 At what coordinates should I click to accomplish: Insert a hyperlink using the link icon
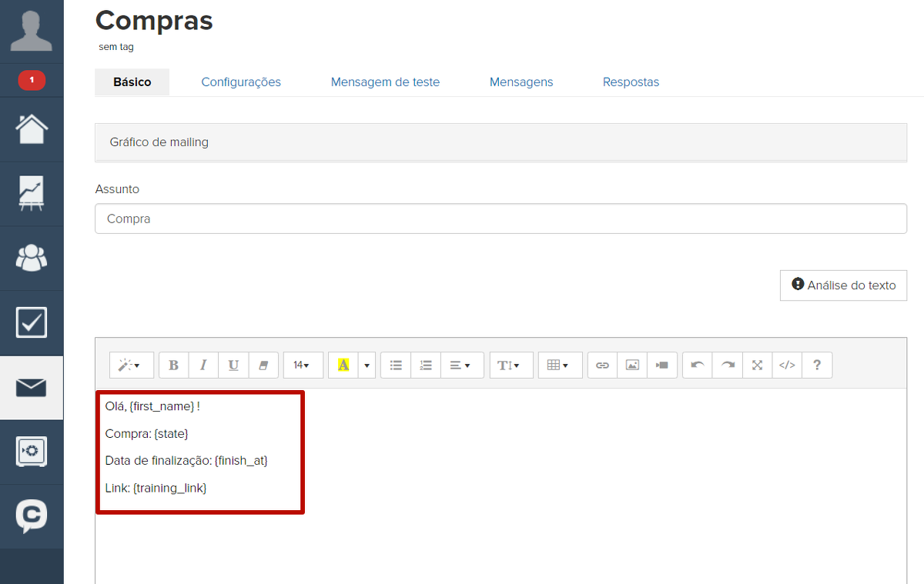click(x=603, y=365)
